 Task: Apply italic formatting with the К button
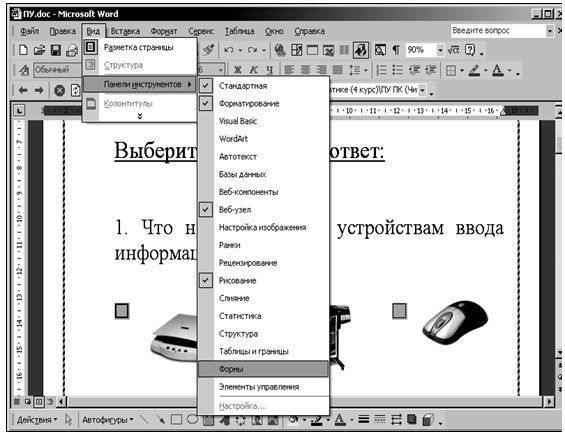(254, 70)
